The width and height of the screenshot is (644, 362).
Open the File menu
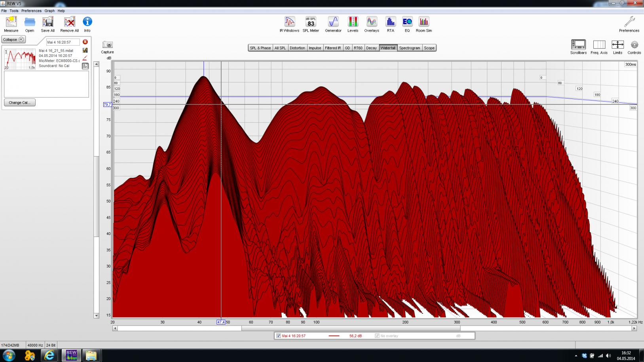pos(4,11)
